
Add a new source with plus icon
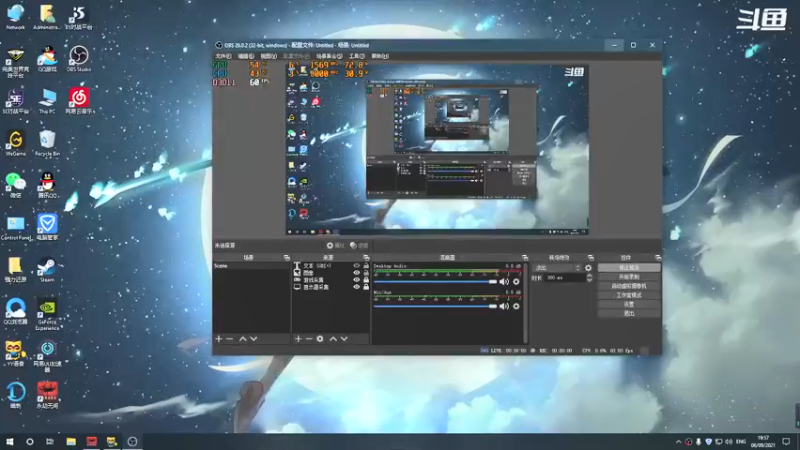[298, 339]
